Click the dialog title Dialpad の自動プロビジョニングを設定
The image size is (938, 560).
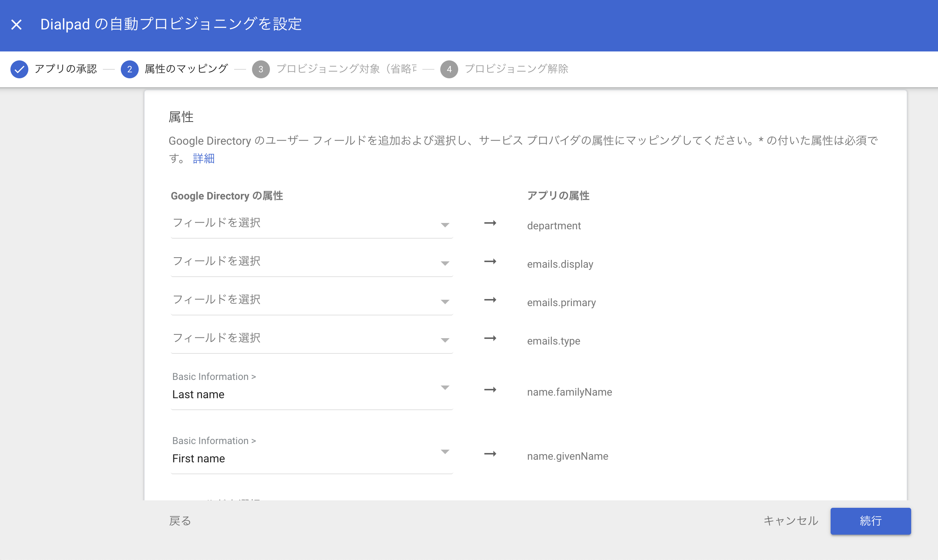(x=171, y=24)
